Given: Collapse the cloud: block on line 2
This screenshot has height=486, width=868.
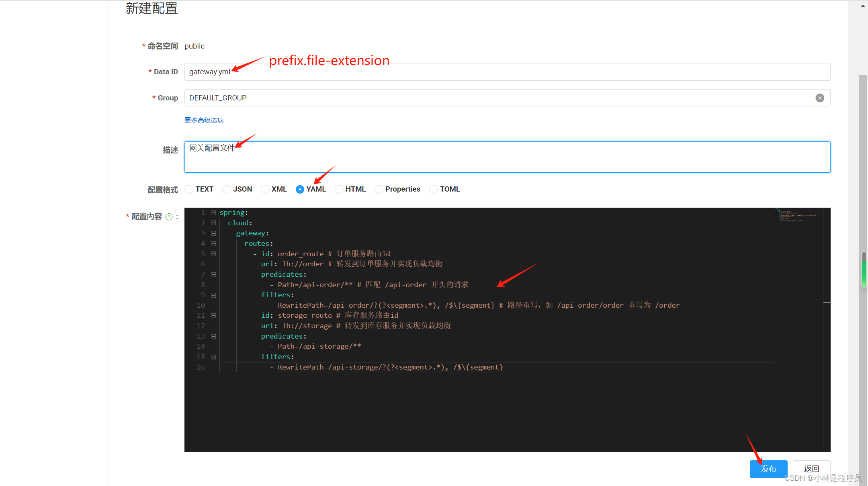Looking at the screenshot, I should [213, 223].
